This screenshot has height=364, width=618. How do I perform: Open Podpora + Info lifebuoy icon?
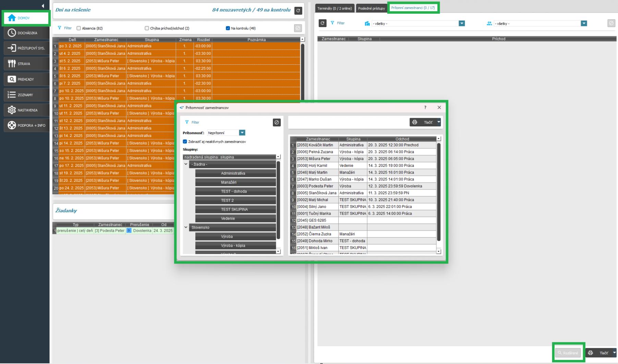pyautogui.click(x=12, y=125)
